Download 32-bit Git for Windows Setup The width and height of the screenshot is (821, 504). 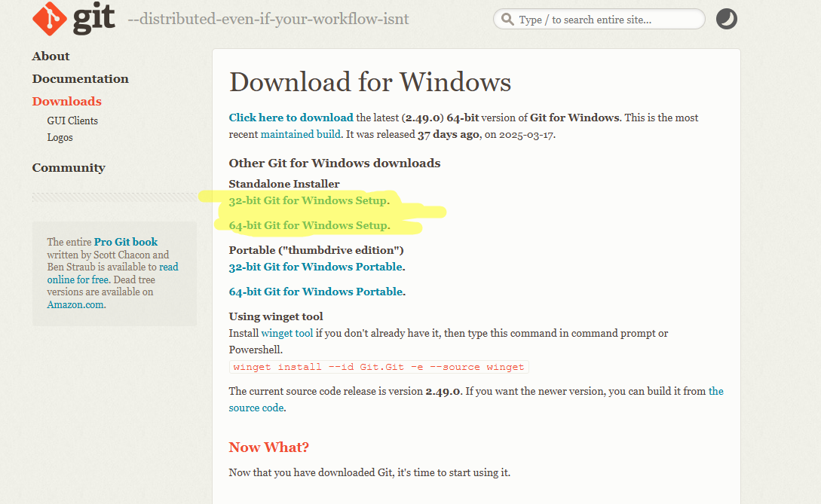point(309,200)
